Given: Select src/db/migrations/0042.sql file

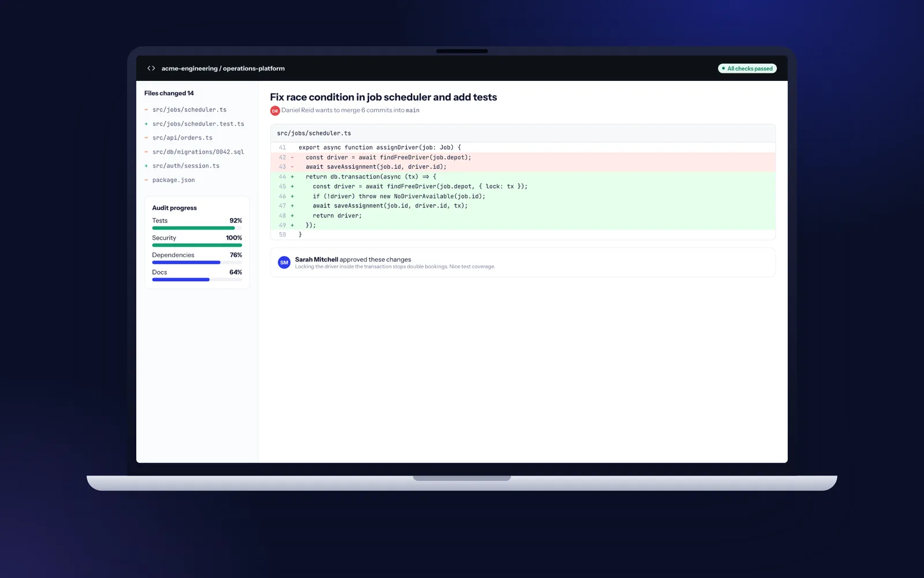Looking at the screenshot, I should click(198, 152).
